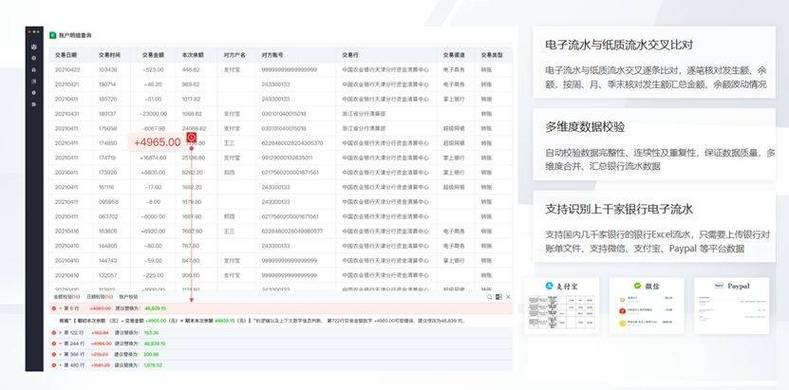Click transaction time cell 144743
The height and width of the screenshot is (390, 789).
(x=108, y=261)
